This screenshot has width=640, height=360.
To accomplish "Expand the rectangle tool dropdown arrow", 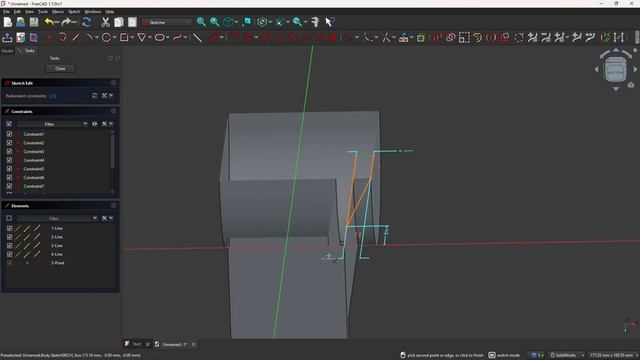I will coord(132,38).
